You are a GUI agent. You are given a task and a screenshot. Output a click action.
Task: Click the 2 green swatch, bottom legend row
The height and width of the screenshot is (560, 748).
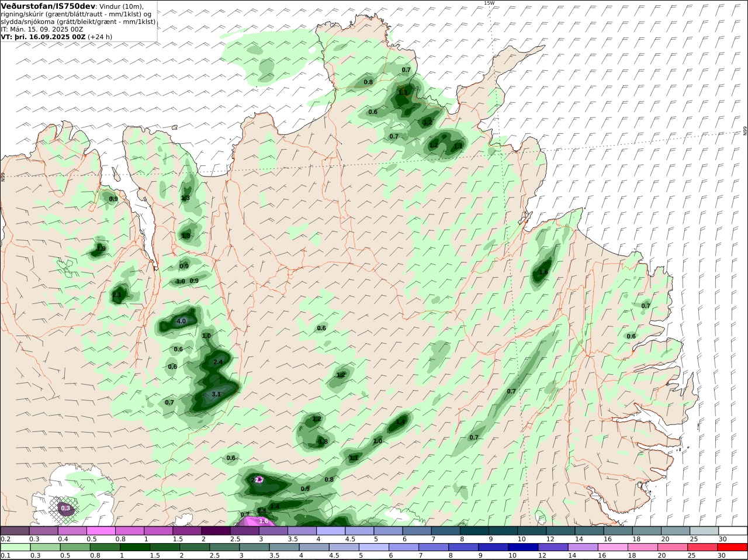tap(195, 547)
